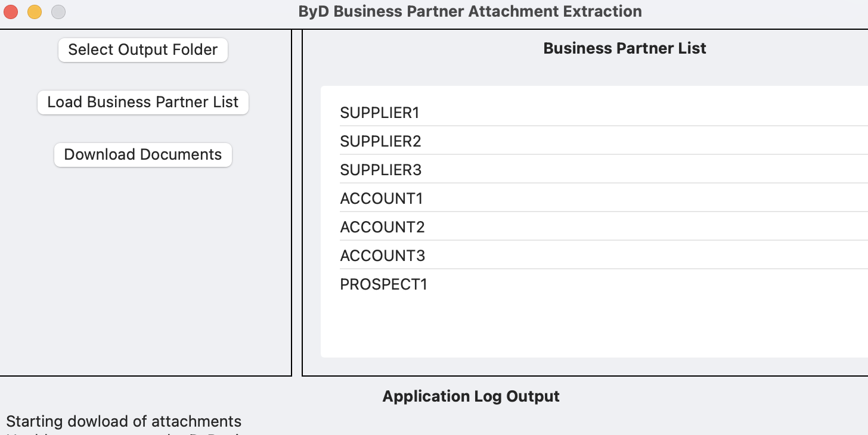868x435 pixels.
Task: Click the window title bar text
Action: [x=470, y=11]
